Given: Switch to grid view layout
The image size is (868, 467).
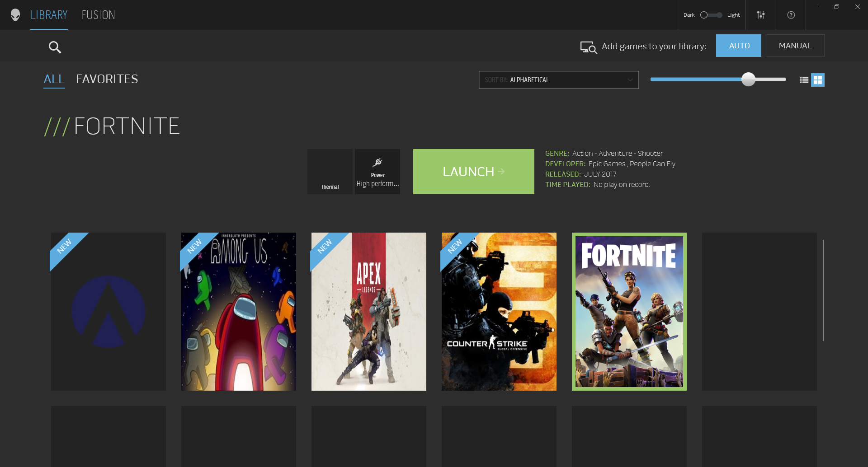Looking at the screenshot, I should click(x=818, y=80).
